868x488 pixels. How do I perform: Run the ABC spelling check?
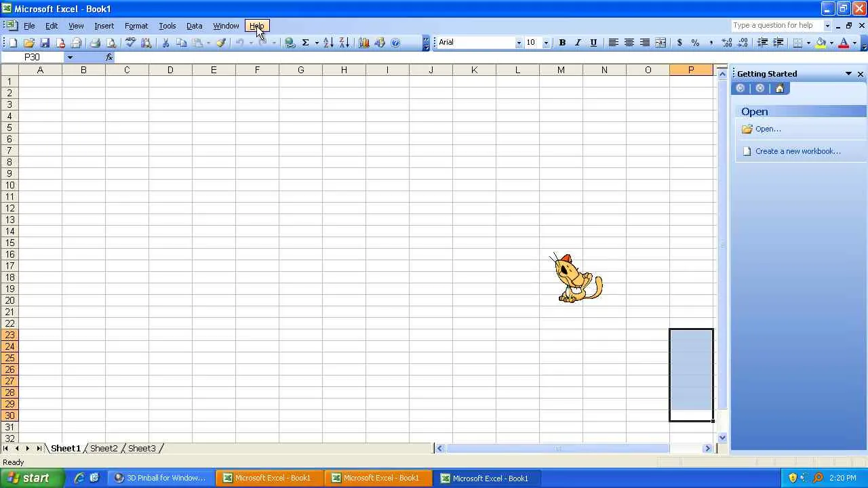click(x=130, y=43)
